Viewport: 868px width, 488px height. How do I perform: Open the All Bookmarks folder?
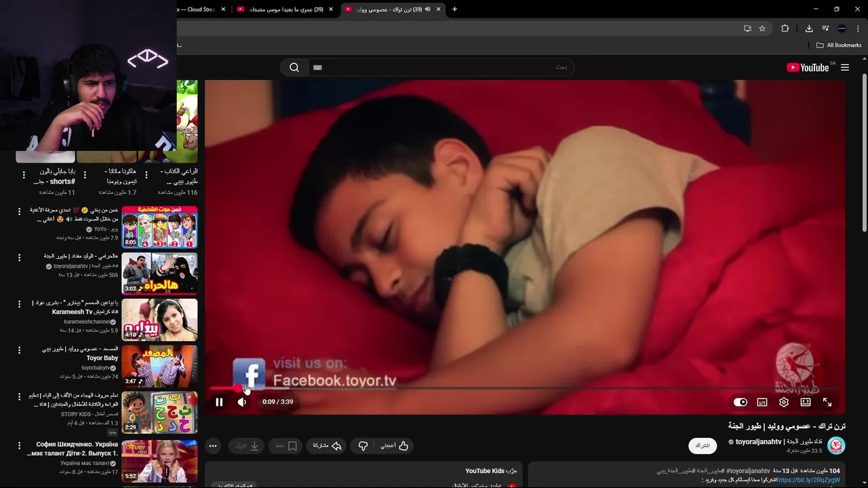pos(839,45)
